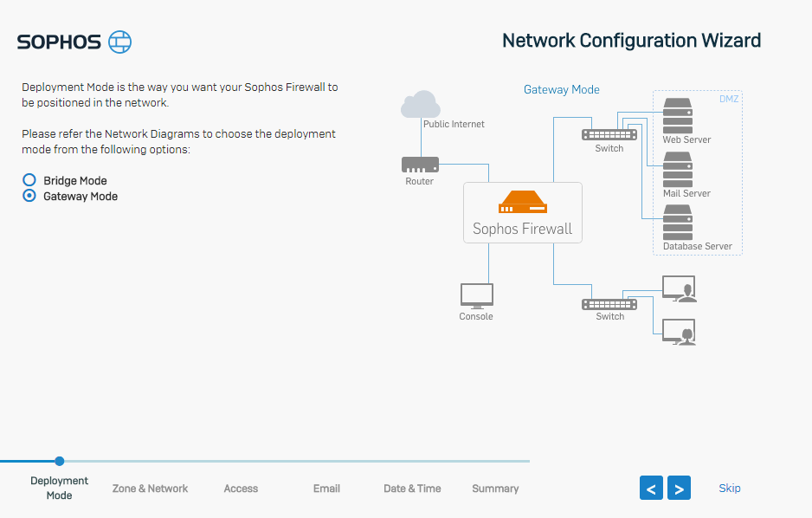
Task: Click the Public Internet cloud icon
Action: pos(421,104)
